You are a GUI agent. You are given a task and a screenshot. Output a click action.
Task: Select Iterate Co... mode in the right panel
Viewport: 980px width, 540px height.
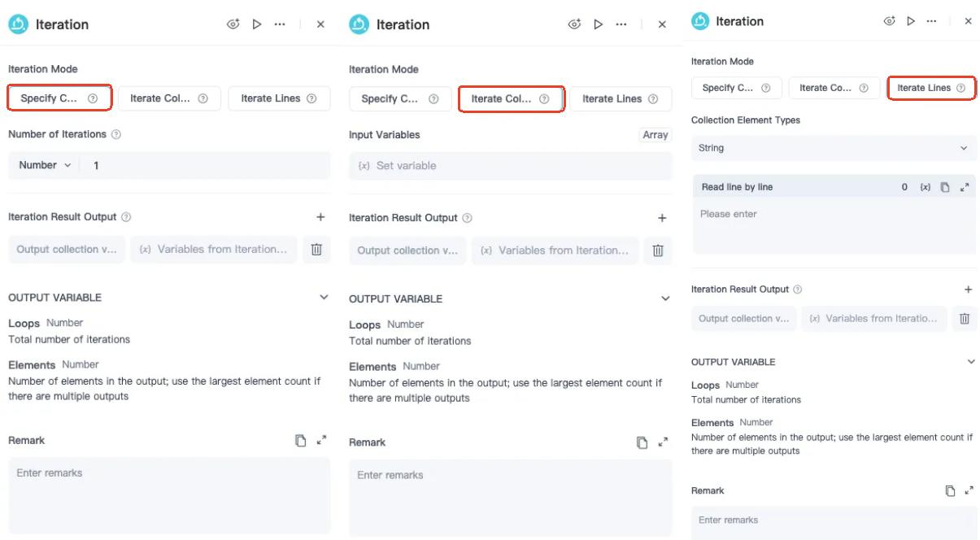(x=834, y=88)
